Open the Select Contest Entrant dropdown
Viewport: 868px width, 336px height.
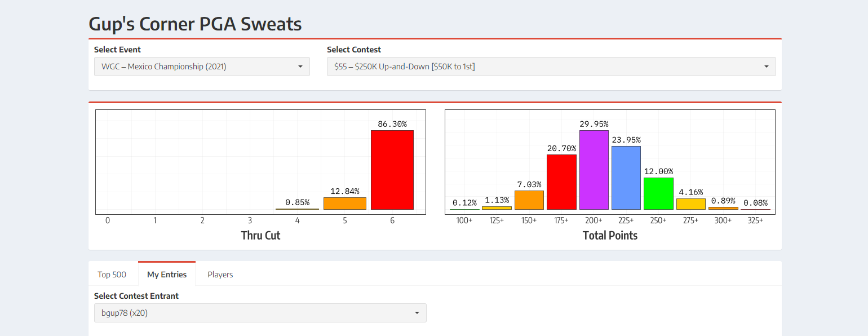pyautogui.click(x=260, y=313)
